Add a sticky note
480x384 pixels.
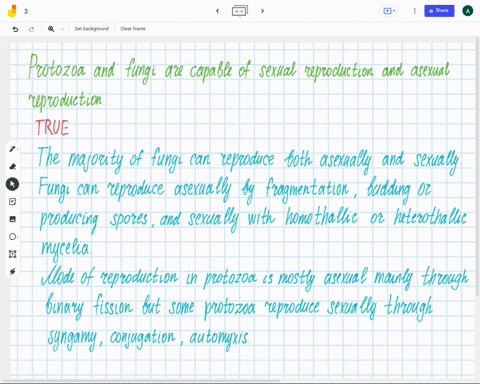click(x=13, y=202)
